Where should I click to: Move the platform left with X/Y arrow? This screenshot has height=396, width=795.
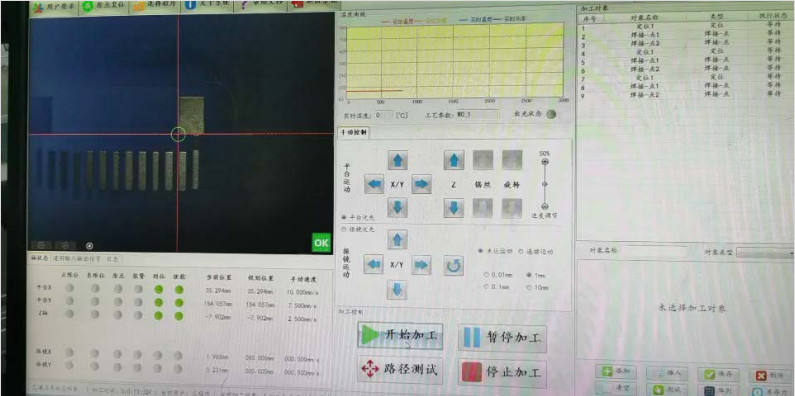pyautogui.click(x=374, y=184)
